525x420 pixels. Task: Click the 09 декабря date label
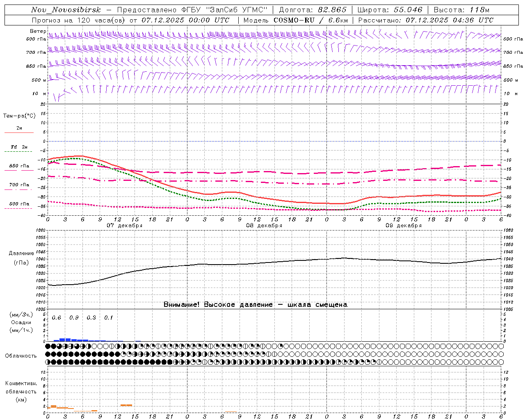(x=404, y=226)
